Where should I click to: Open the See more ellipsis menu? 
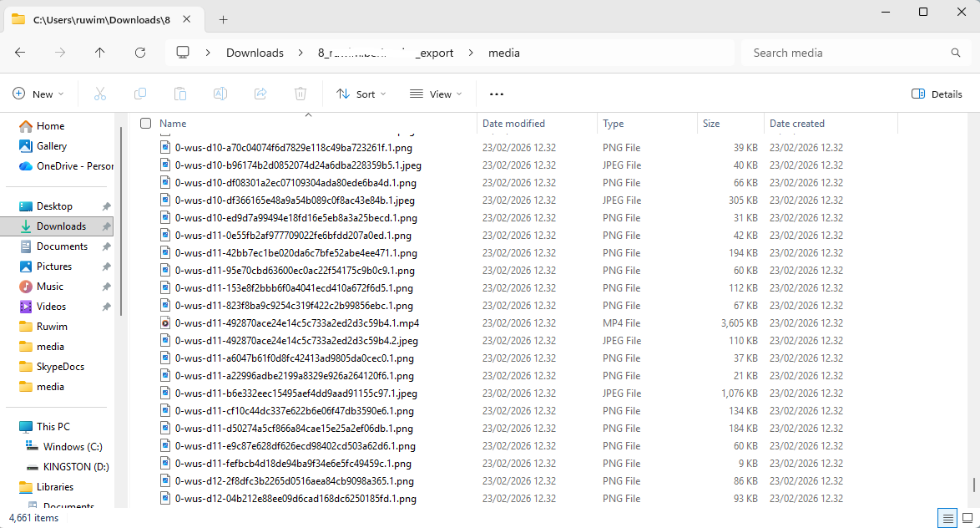[x=496, y=94]
